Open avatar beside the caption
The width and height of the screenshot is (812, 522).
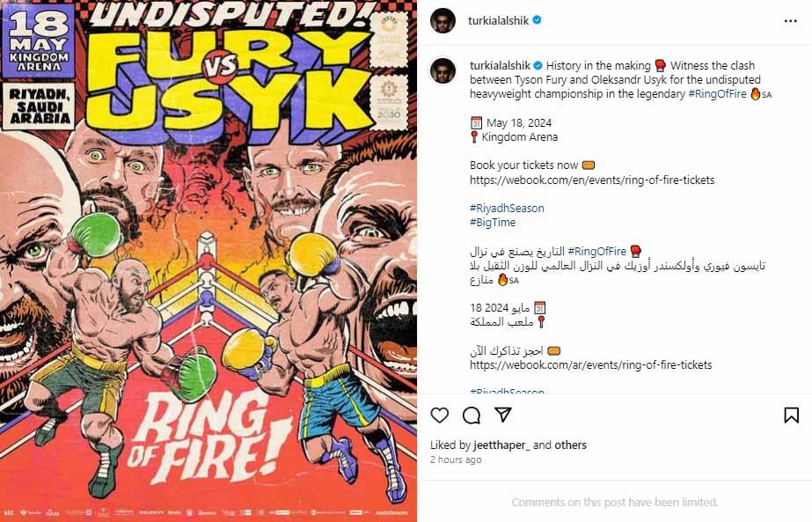(443, 70)
